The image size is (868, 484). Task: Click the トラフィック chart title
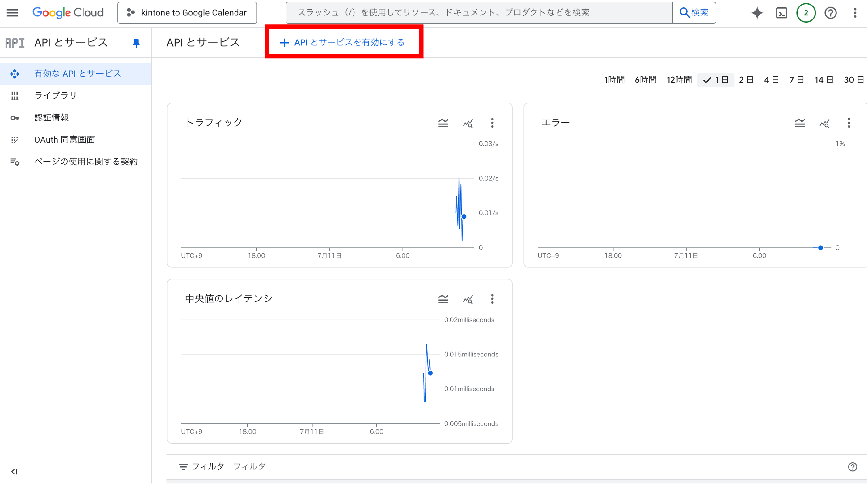pyautogui.click(x=214, y=123)
